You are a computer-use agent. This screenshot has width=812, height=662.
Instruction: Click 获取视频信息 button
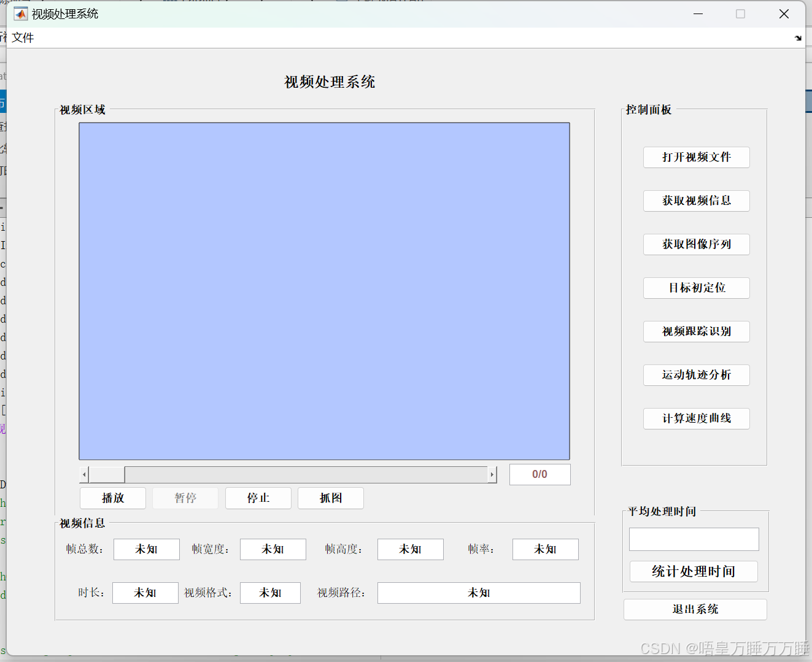point(697,201)
